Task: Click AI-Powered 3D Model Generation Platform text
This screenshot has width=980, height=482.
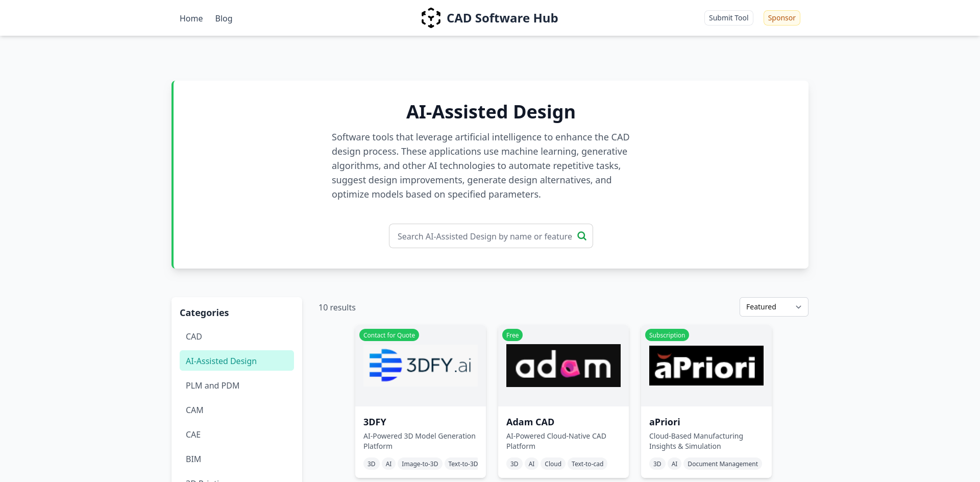Action: [x=420, y=441]
